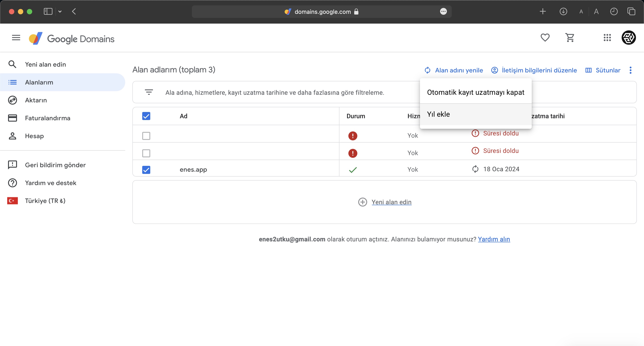
Task: Click the plus icon for new domain
Action: click(x=362, y=202)
